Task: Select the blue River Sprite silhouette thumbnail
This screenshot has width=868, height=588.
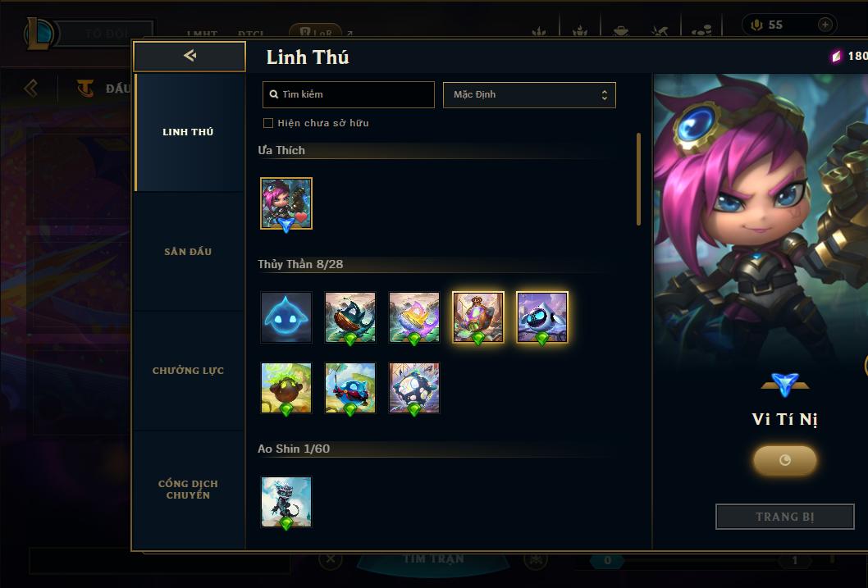Action: click(286, 317)
